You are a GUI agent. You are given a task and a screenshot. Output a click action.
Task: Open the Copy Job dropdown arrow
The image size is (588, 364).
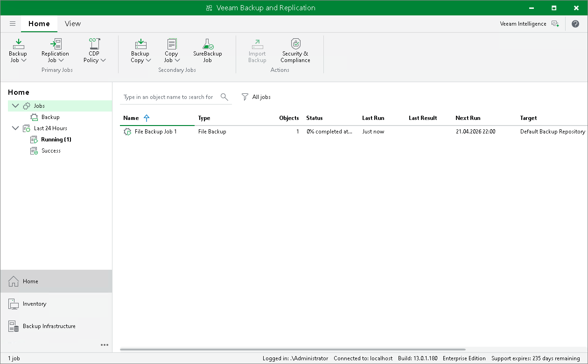(177, 60)
